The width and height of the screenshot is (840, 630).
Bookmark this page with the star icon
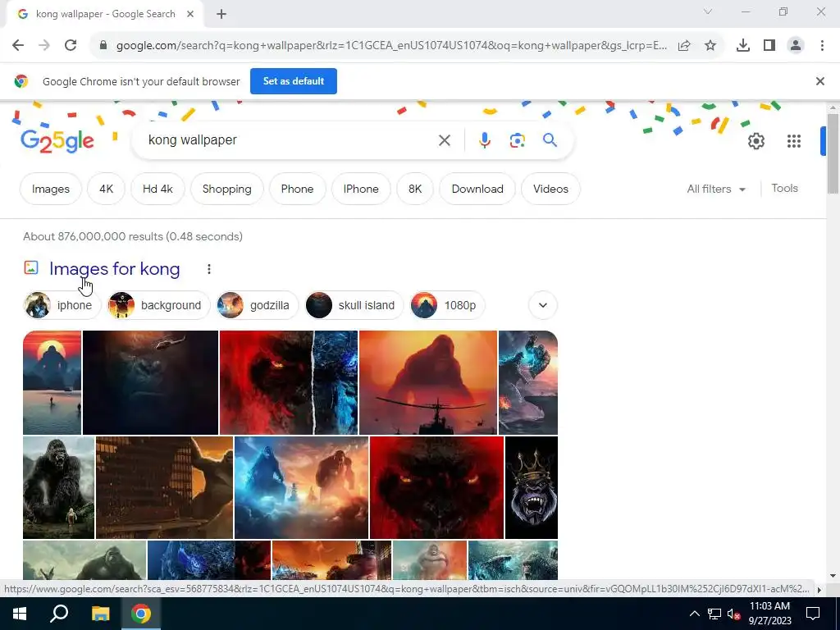(x=710, y=46)
